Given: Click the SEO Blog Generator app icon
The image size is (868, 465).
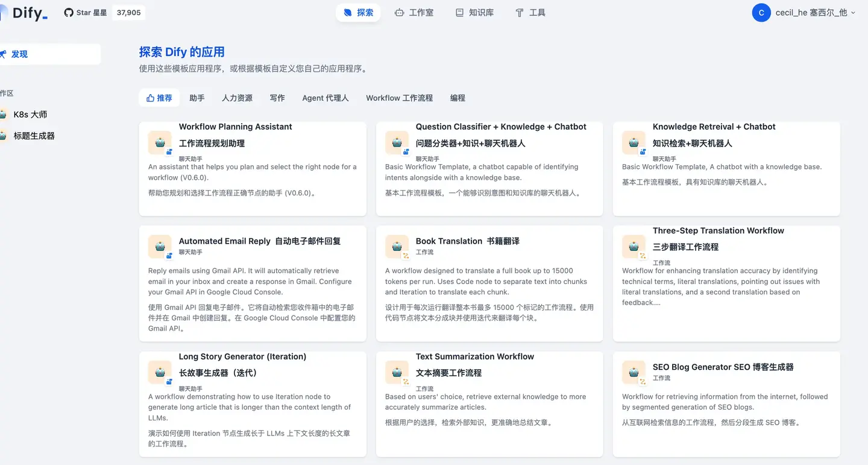Looking at the screenshot, I should (x=633, y=372).
